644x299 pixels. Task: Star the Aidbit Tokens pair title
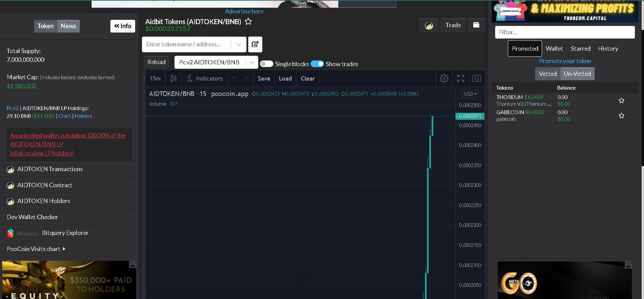point(248,22)
